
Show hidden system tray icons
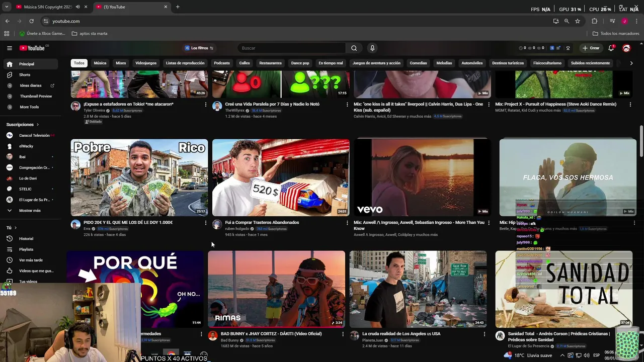[x=562, y=355]
